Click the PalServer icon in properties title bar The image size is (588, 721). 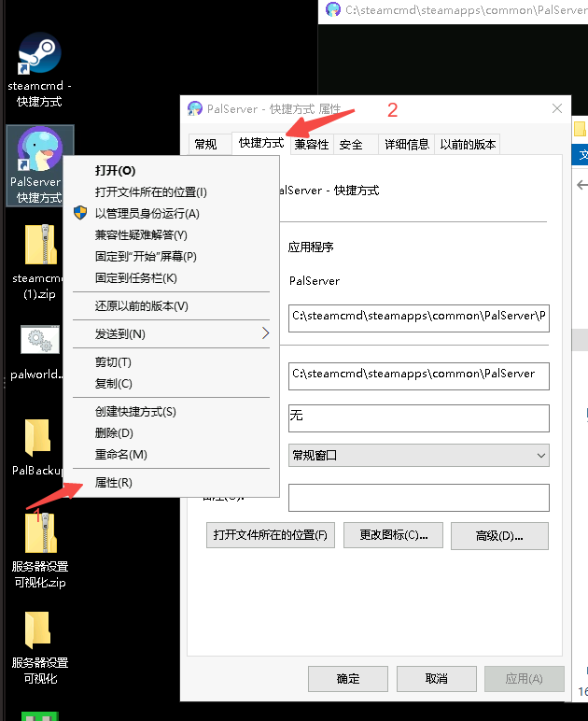[195, 108]
